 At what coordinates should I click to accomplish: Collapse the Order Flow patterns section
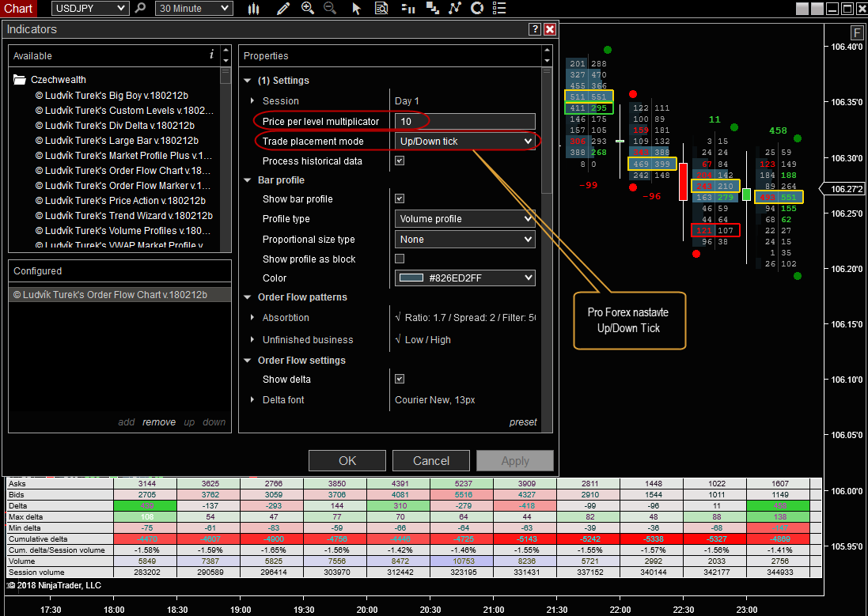248,297
